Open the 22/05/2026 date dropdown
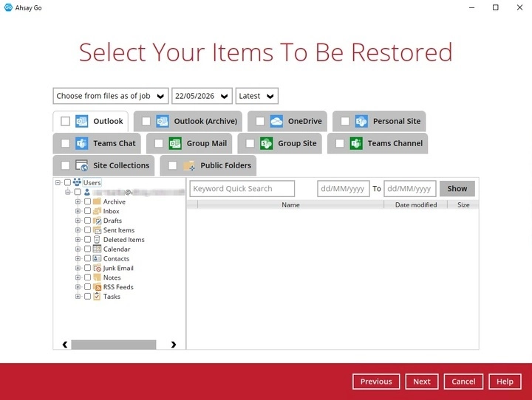The width and height of the screenshot is (532, 400). click(x=202, y=96)
